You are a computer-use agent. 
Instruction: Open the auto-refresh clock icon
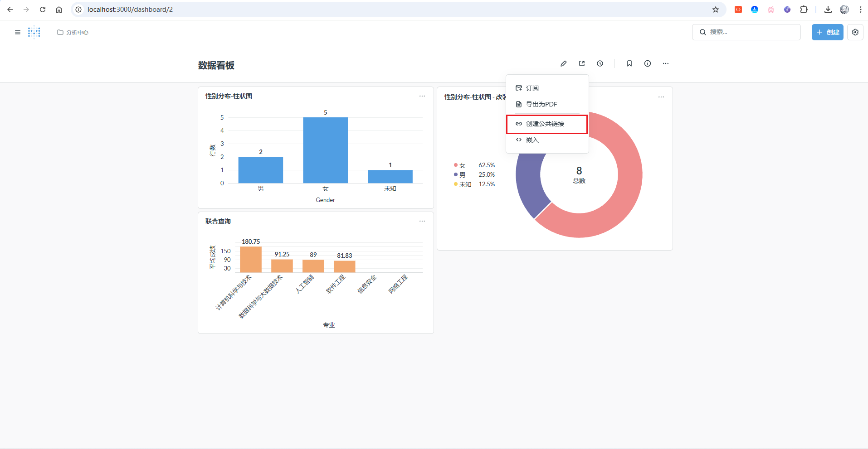coord(600,63)
